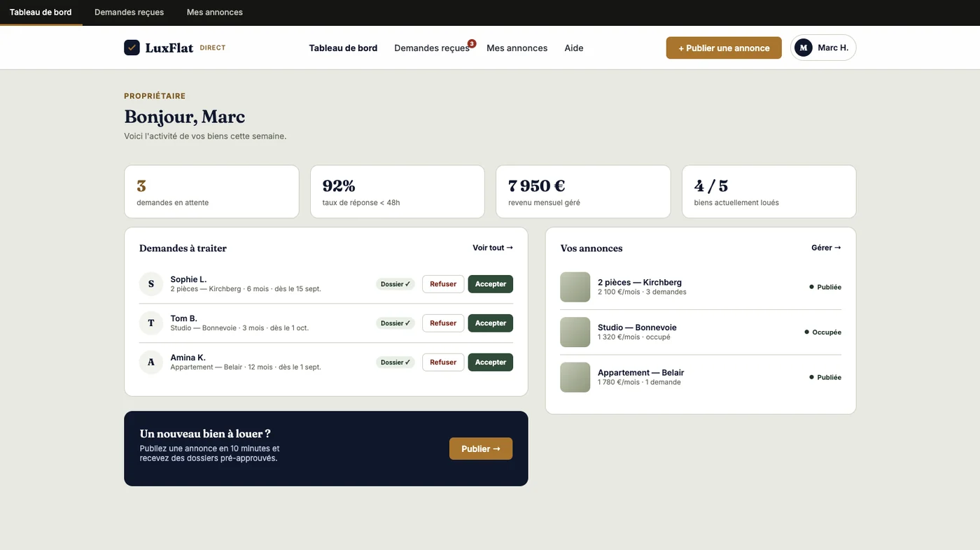The height and width of the screenshot is (550, 980).
Task: Click Amina K. avatar circle
Action: click(x=151, y=362)
